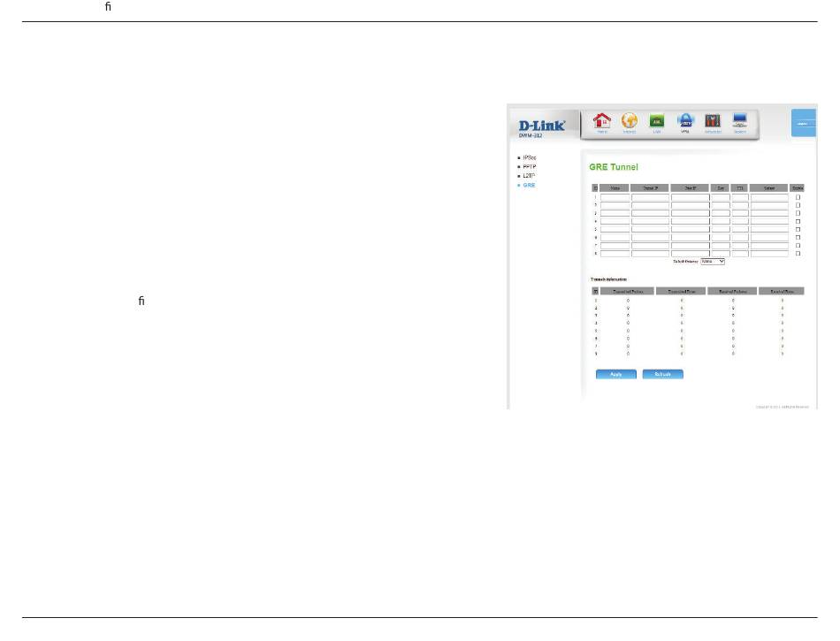Enable GRE tunnel row 2 checkbox
The height and width of the screenshot is (641, 840).
coord(798,205)
